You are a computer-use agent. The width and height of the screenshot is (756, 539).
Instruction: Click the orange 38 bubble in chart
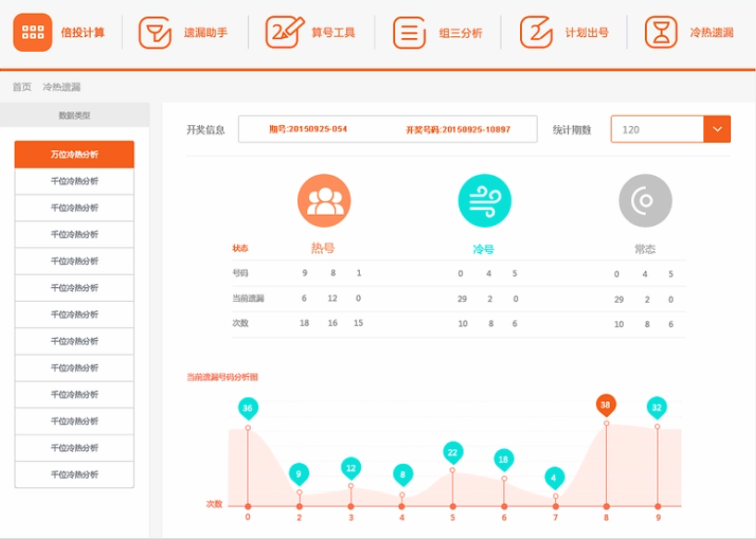[605, 406]
